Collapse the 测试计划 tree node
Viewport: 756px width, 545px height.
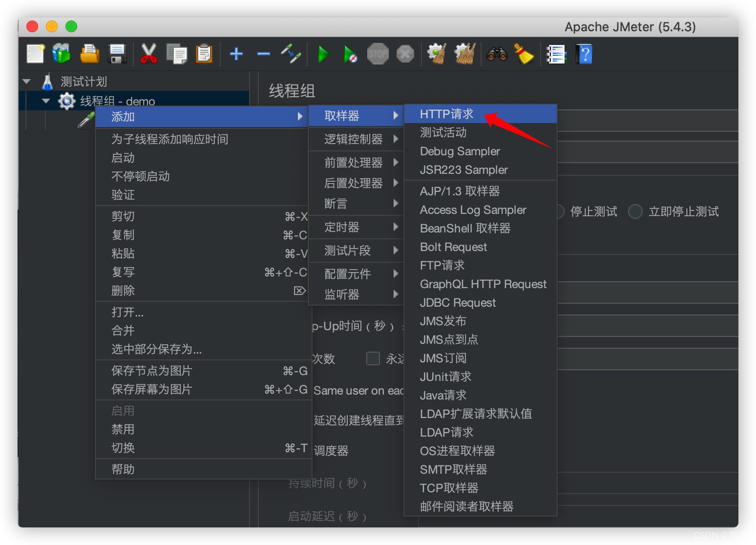tap(27, 82)
